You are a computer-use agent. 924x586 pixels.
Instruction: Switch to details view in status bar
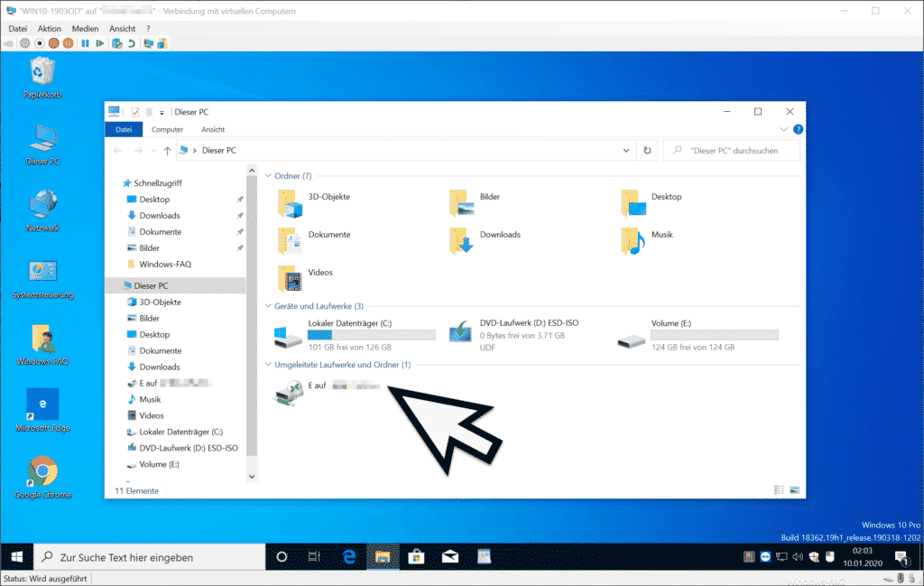(779, 490)
